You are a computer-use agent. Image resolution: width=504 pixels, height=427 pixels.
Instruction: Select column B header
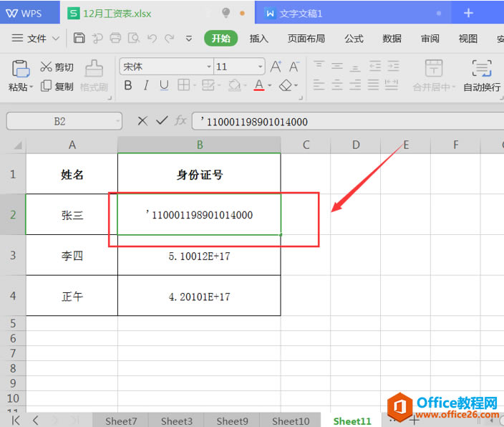[199, 145]
